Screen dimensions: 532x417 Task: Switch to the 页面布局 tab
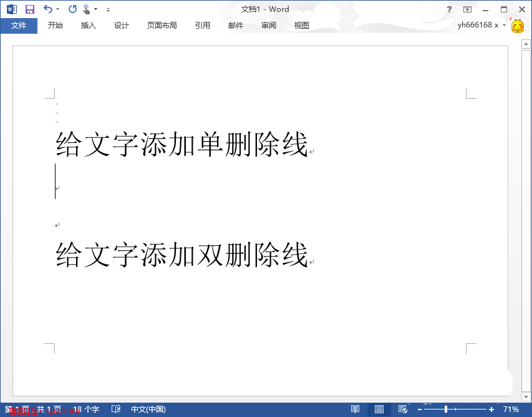(162, 26)
